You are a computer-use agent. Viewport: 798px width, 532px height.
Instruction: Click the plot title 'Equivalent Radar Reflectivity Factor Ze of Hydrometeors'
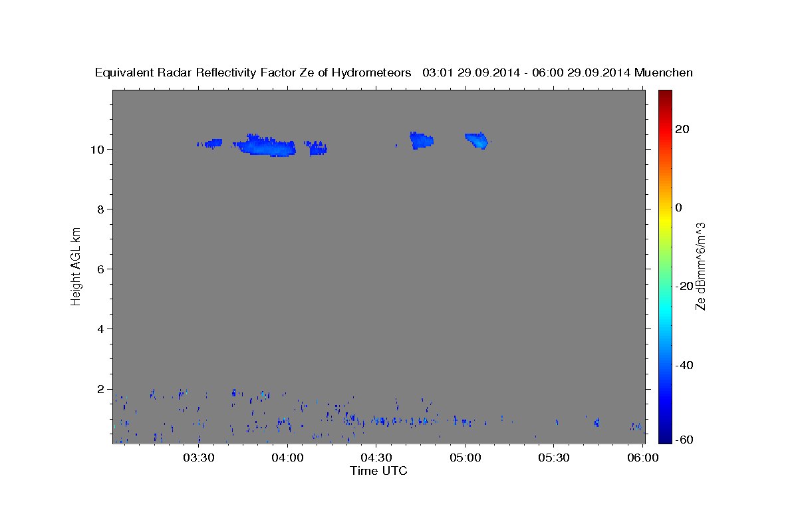[253, 73]
